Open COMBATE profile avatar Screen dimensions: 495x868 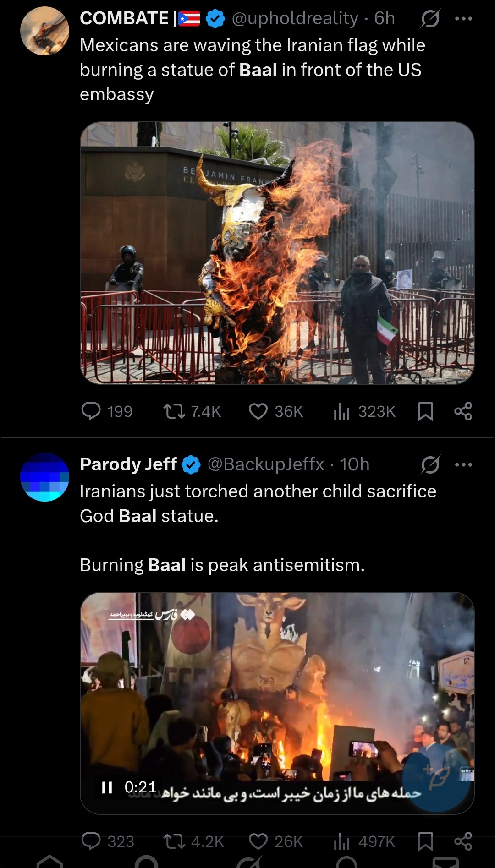pyautogui.click(x=44, y=31)
